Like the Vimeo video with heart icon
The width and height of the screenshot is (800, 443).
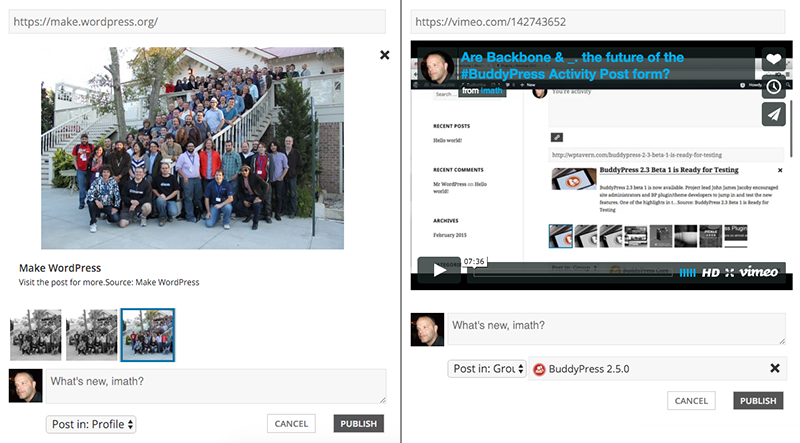click(x=773, y=59)
